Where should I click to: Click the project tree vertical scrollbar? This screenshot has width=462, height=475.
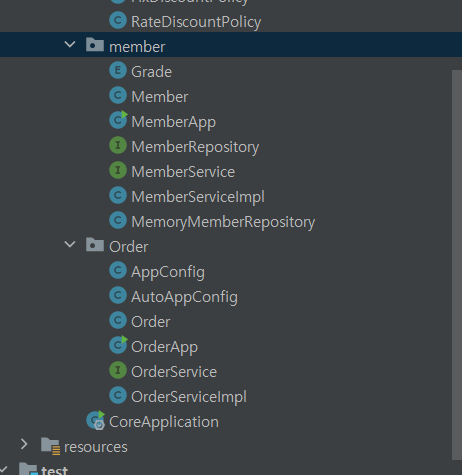(457, 265)
